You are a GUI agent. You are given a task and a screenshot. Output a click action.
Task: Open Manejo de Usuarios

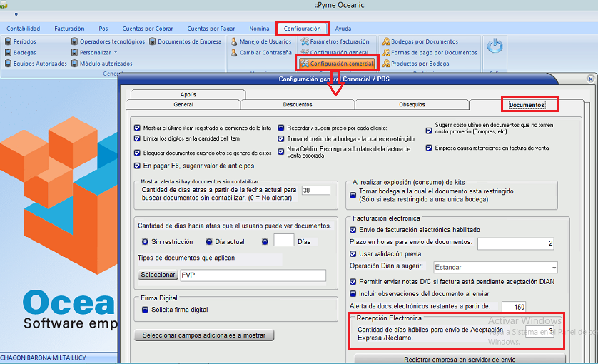[235, 42]
